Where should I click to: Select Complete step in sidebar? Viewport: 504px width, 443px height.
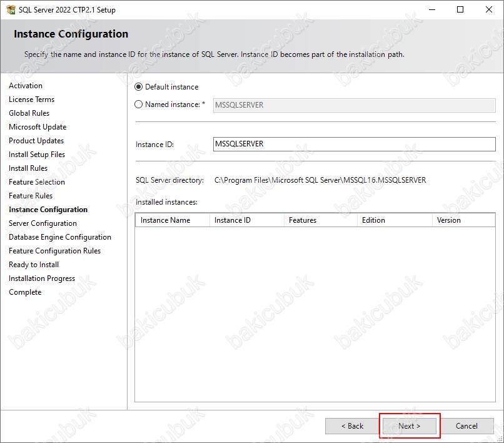[25, 292]
